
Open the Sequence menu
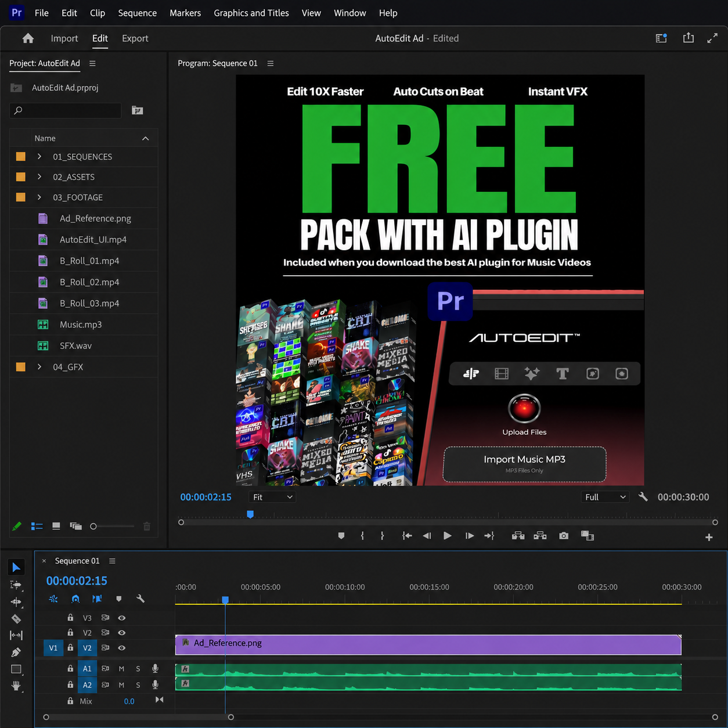[138, 13]
